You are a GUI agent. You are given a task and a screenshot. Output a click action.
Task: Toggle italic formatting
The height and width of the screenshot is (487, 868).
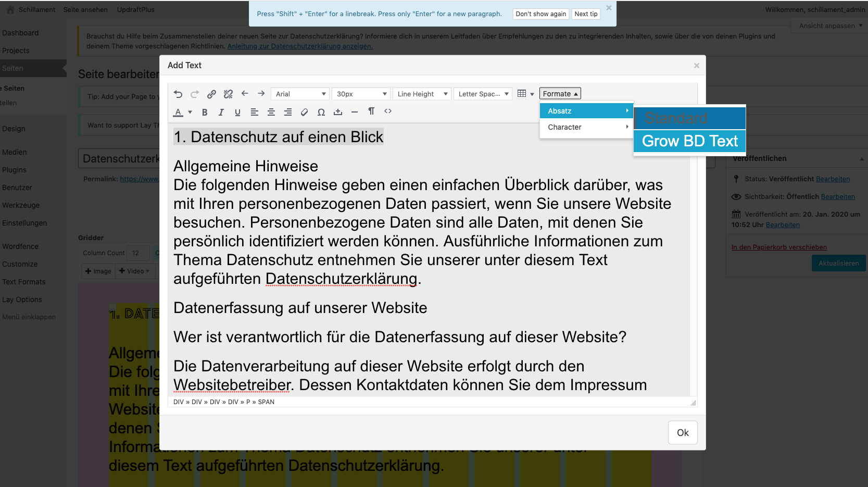click(x=221, y=111)
